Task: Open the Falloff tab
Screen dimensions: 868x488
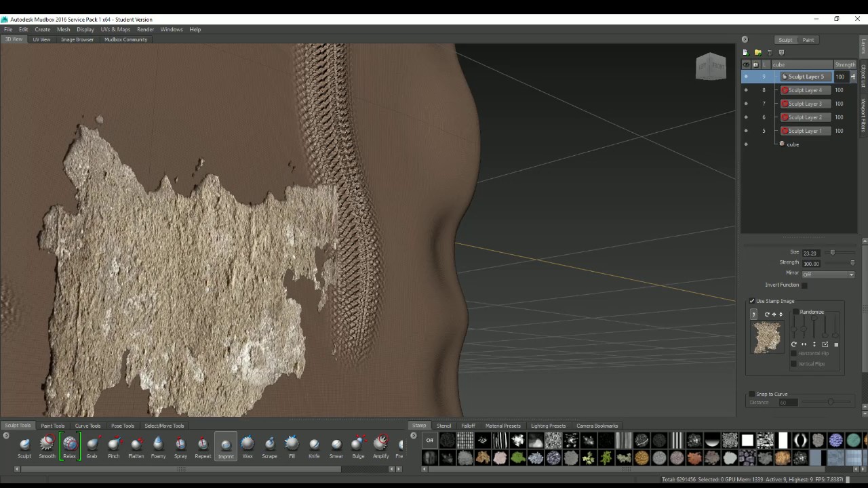Action: pyautogui.click(x=468, y=426)
